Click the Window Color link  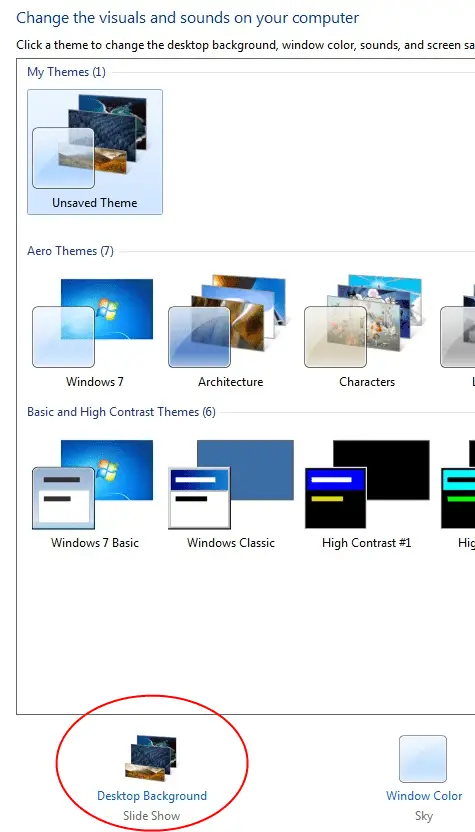tap(424, 796)
